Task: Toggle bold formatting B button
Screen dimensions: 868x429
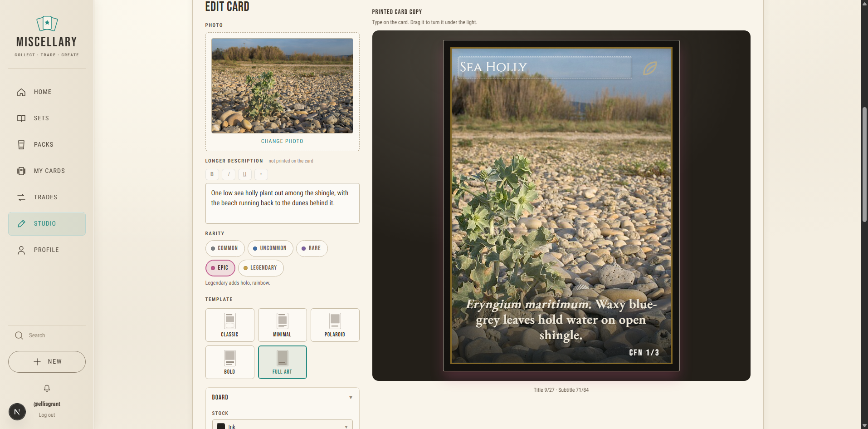Action: [x=212, y=174]
